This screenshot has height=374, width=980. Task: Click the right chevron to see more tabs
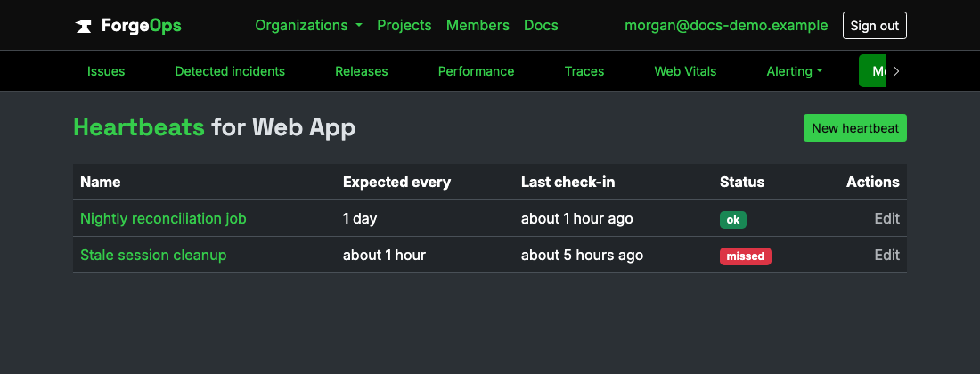click(896, 71)
